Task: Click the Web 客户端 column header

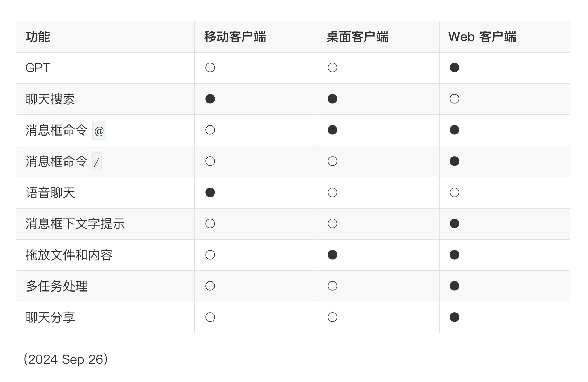Action: click(x=482, y=37)
